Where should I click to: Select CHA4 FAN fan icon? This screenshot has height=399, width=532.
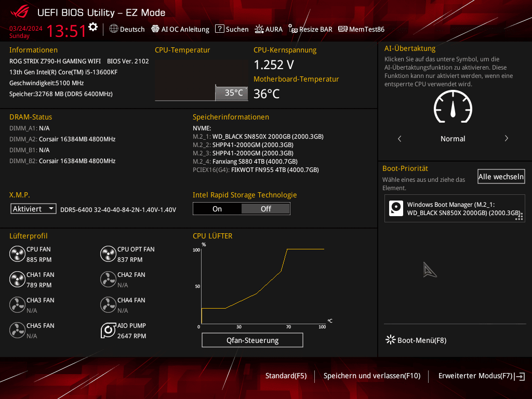tap(108, 304)
